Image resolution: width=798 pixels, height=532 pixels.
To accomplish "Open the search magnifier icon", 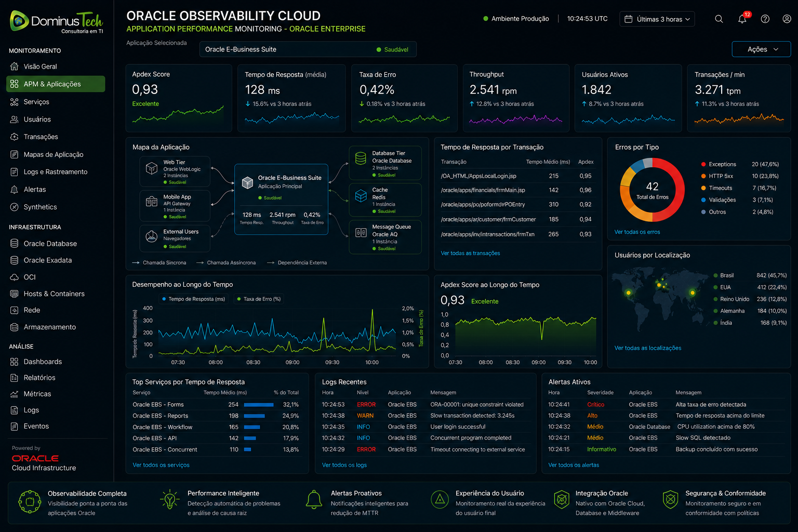I will pyautogui.click(x=719, y=19).
